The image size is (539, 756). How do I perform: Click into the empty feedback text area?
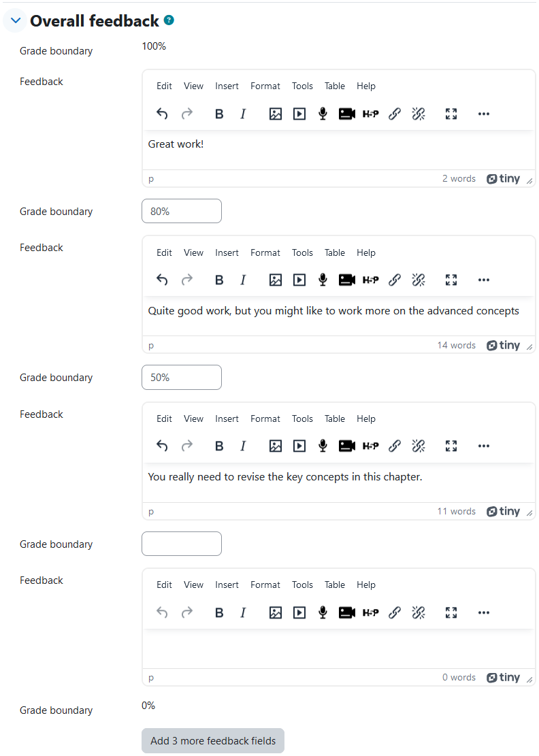(x=338, y=648)
